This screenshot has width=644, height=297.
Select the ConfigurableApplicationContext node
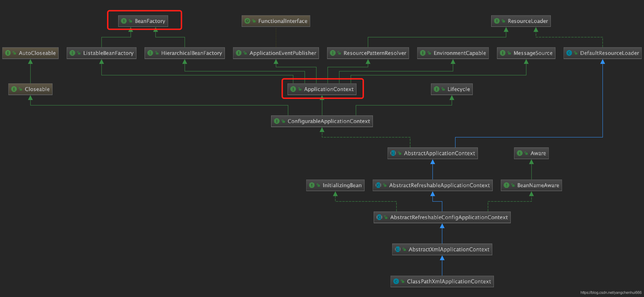coord(328,121)
